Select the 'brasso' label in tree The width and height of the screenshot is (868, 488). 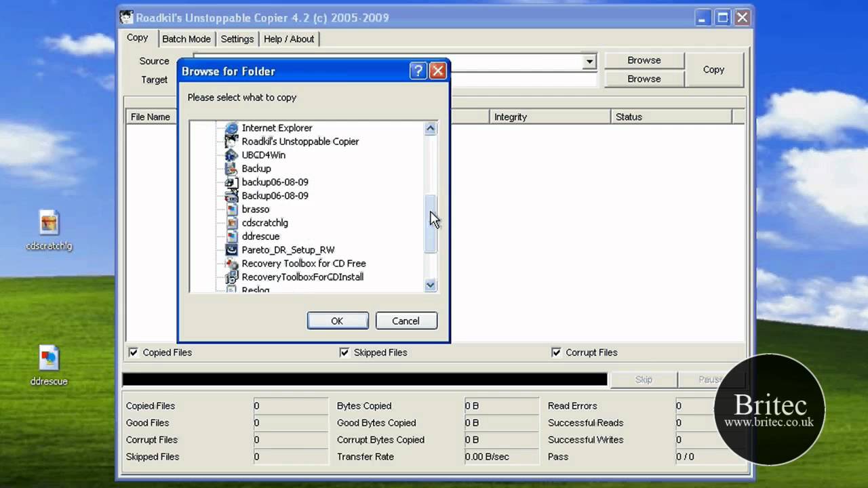[256, 209]
